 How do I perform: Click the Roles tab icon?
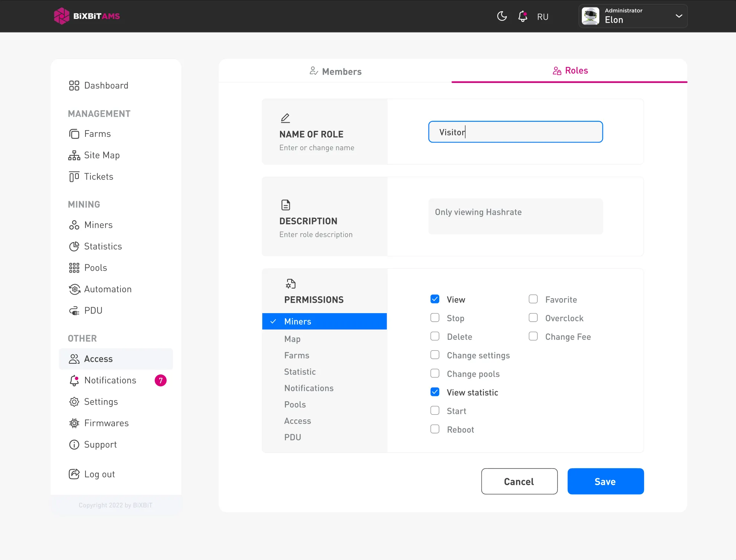557,71
